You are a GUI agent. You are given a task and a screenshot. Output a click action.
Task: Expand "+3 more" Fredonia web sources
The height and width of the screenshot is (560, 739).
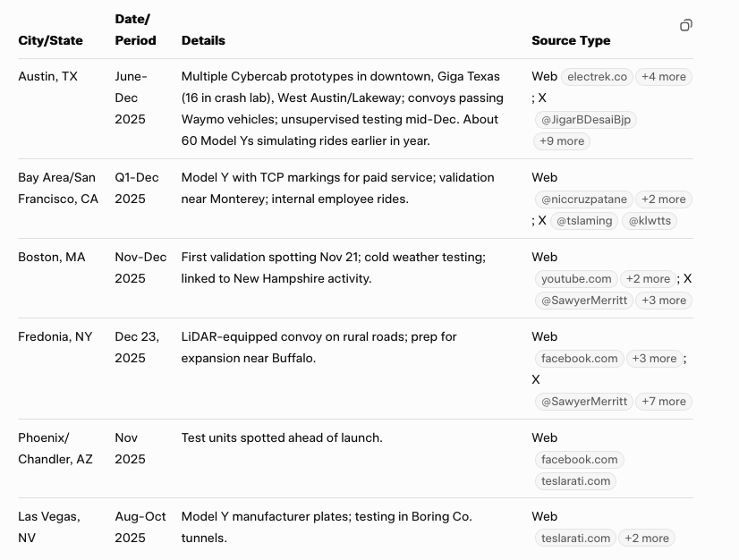[x=654, y=359]
